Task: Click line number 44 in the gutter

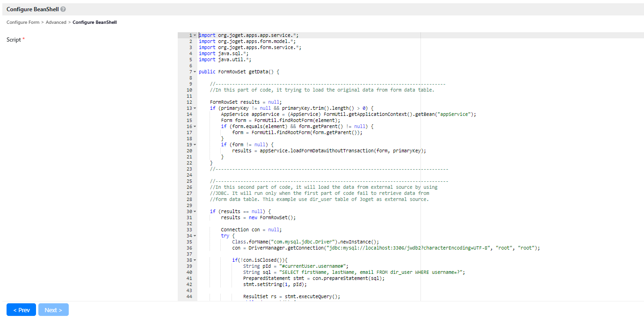Action: pos(189,297)
